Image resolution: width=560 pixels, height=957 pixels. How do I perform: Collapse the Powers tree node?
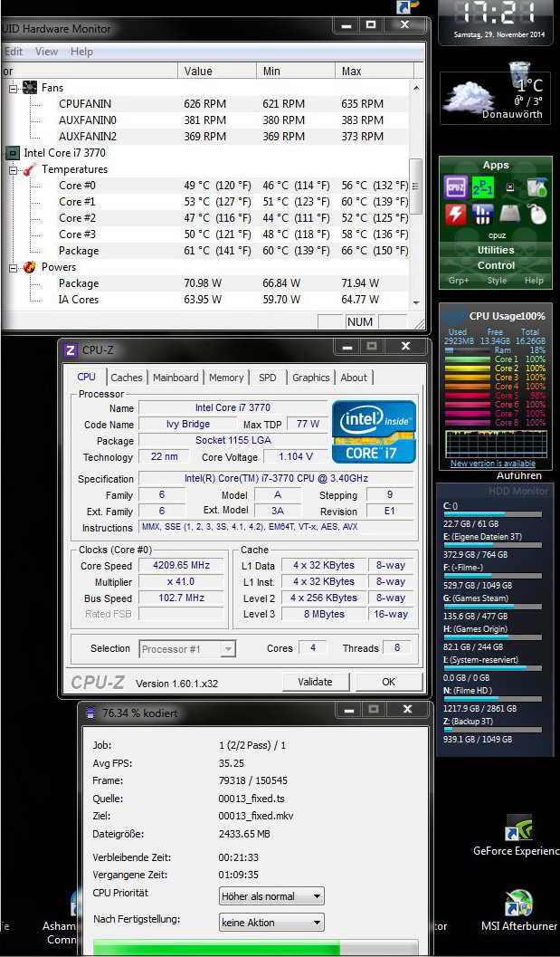click(14, 267)
